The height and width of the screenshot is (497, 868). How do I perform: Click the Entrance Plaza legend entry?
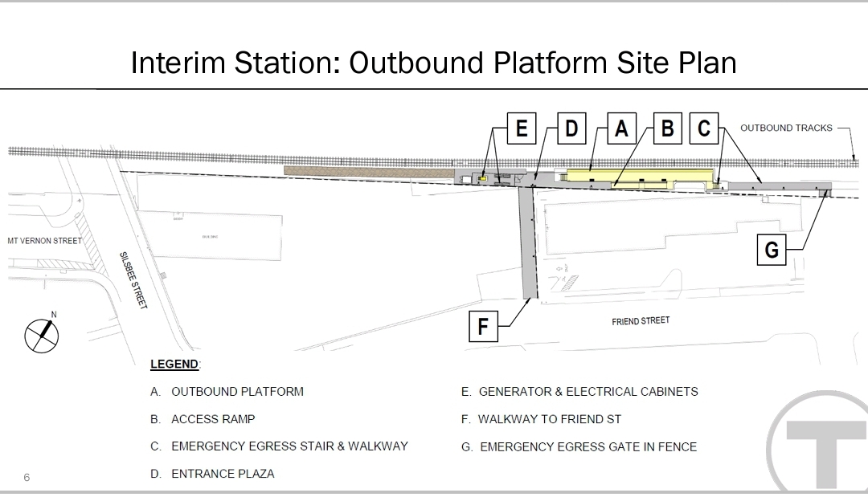click(x=212, y=474)
